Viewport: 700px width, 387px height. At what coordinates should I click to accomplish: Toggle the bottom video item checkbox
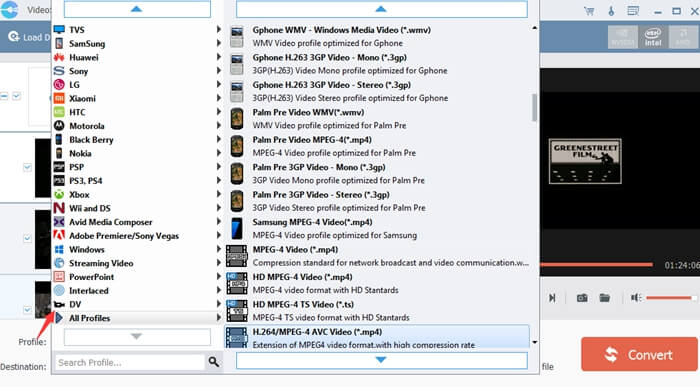point(27,309)
